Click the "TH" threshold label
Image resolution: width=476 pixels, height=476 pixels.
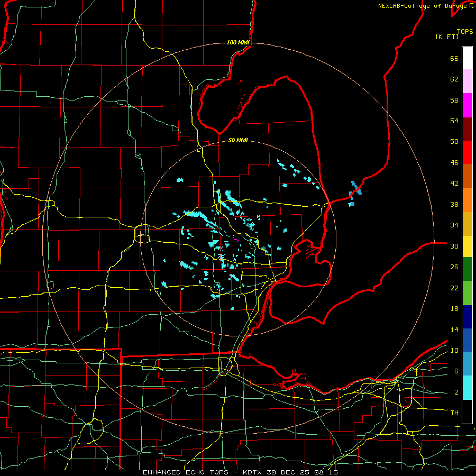pyautogui.click(x=454, y=413)
